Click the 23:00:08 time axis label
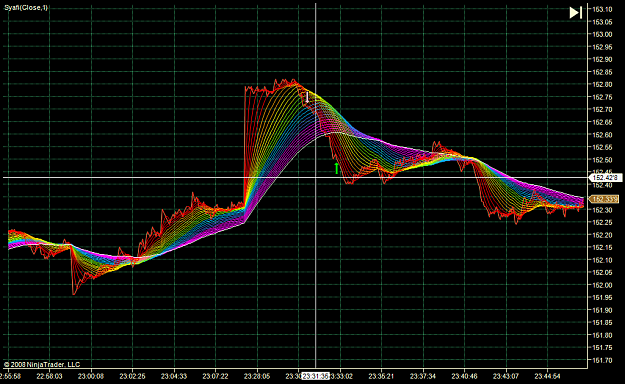Viewport: 625px width, 384px height. coord(91,376)
